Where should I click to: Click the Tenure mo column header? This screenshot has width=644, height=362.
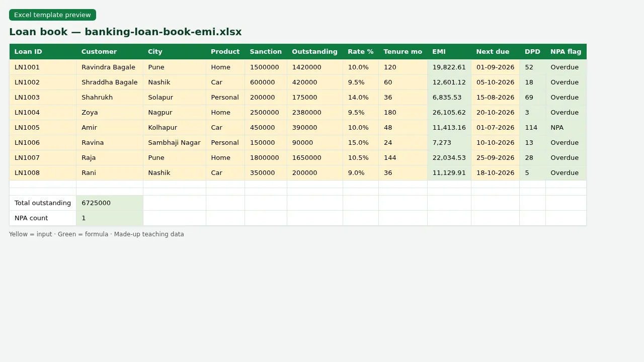point(403,52)
